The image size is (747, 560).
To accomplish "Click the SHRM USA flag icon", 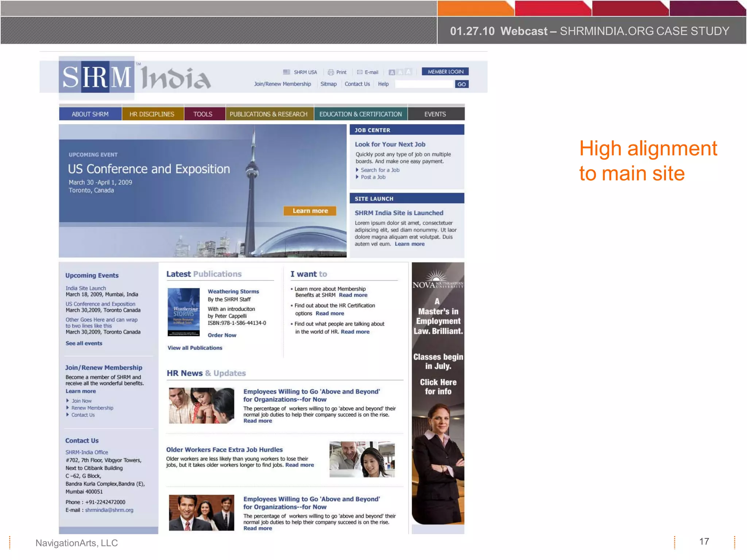I will [x=287, y=72].
